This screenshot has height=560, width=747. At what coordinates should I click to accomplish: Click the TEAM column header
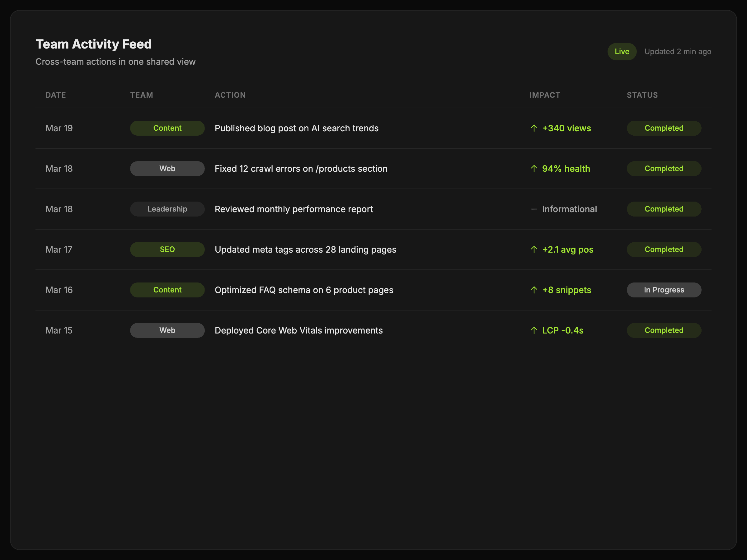point(142,95)
